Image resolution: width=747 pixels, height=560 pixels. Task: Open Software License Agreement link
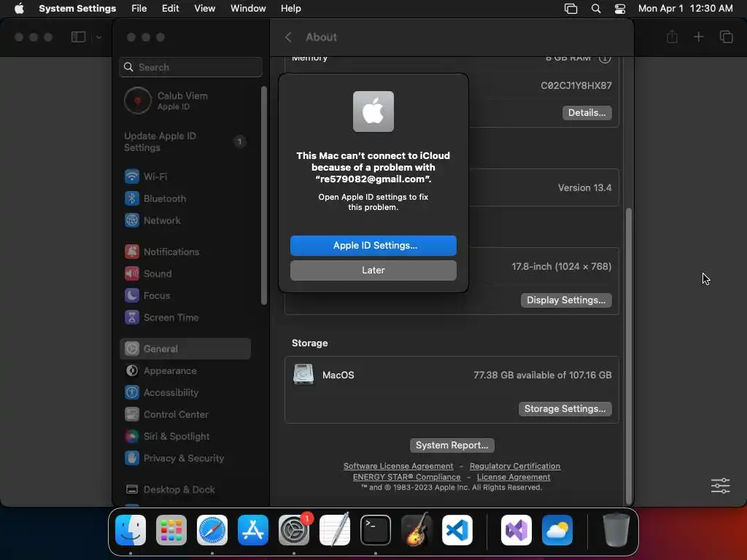pos(398,466)
